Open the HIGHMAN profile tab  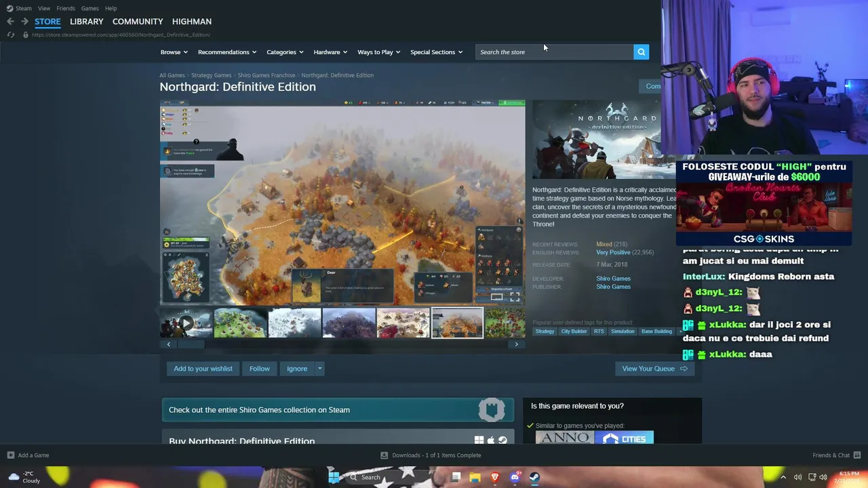(x=192, y=22)
